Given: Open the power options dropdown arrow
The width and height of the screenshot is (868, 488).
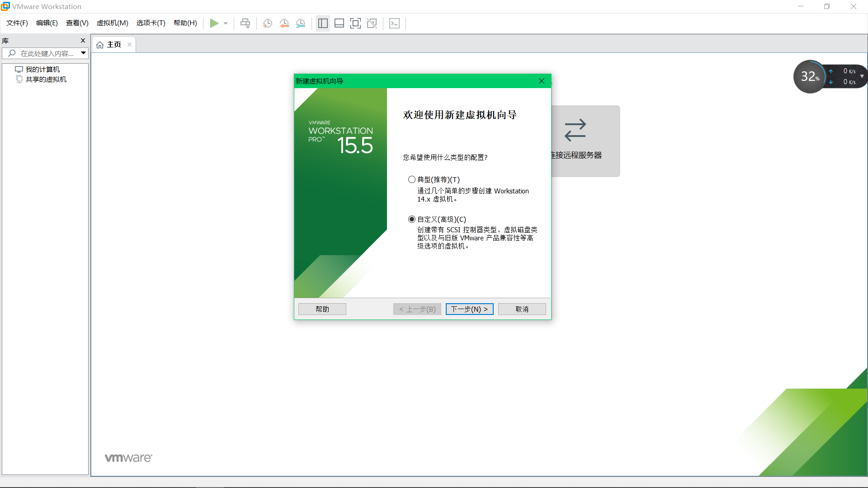Looking at the screenshot, I should pos(226,23).
